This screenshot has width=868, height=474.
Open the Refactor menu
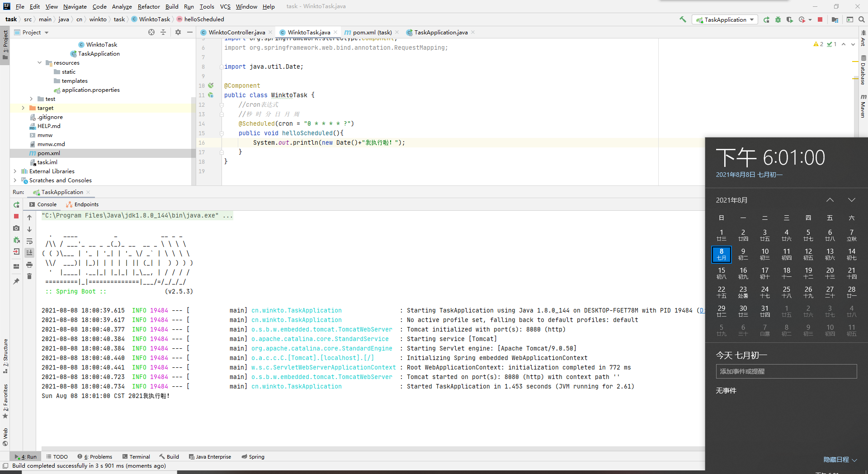tap(149, 6)
